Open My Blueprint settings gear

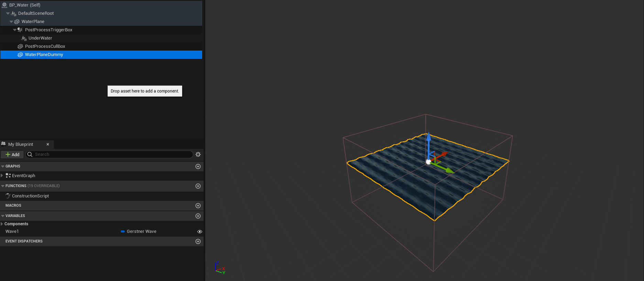click(198, 154)
